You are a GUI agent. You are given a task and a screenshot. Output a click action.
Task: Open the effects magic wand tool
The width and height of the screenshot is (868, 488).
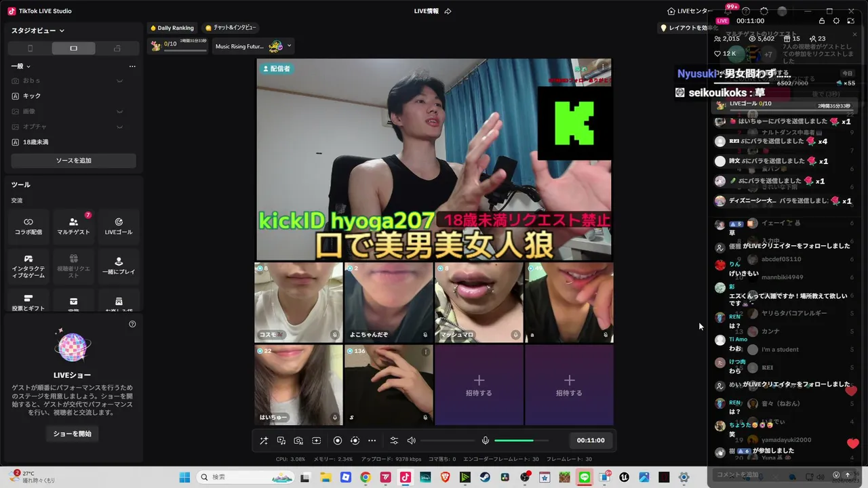[x=264, y=441]
